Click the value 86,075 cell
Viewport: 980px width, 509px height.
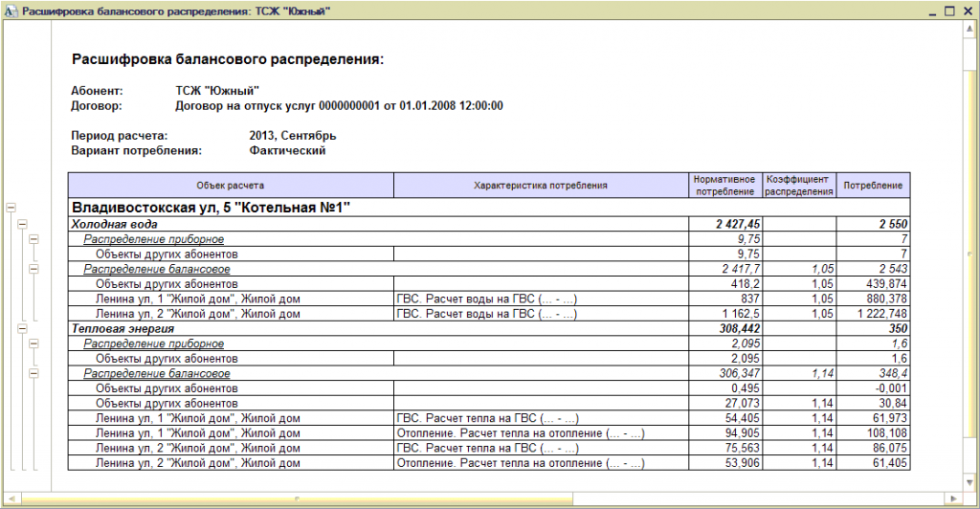(873, 449)
